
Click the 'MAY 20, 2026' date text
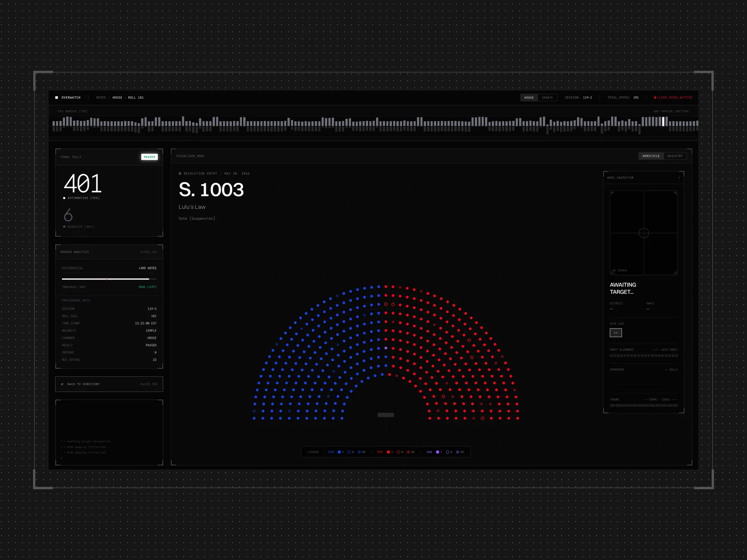pos(237,173)
